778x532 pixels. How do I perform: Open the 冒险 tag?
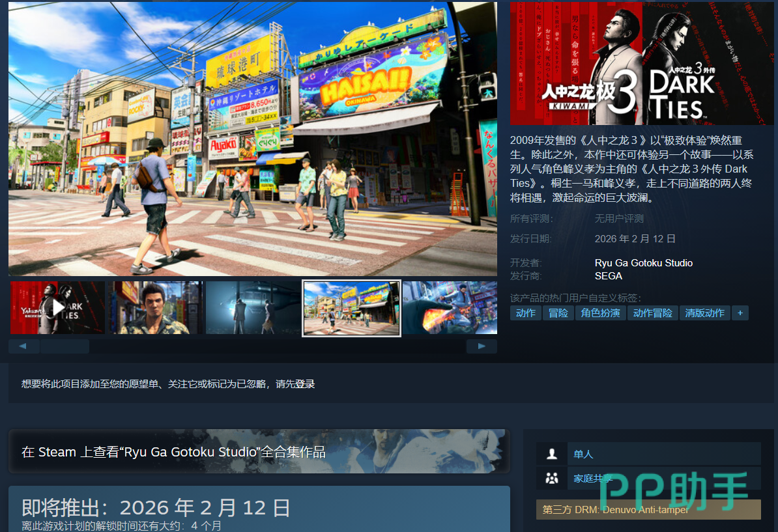(558, 313)
